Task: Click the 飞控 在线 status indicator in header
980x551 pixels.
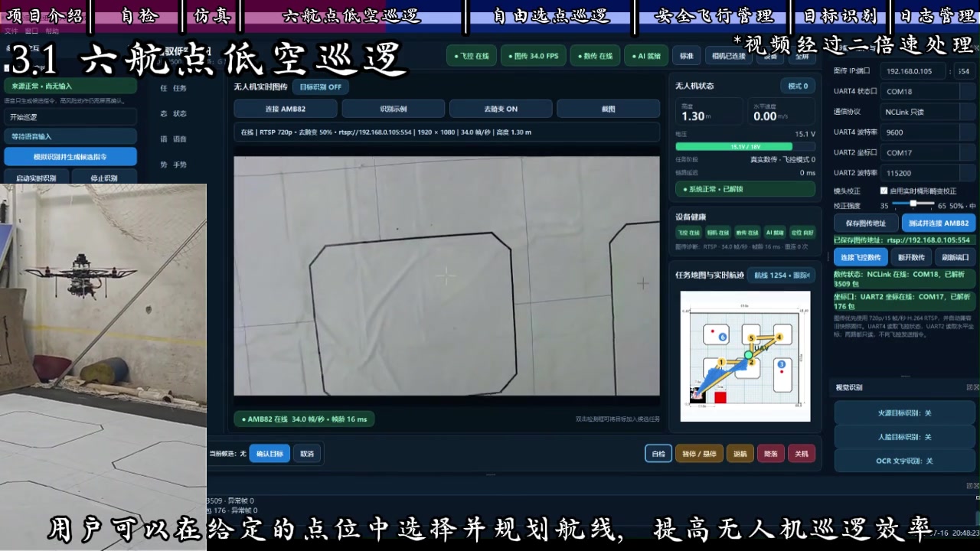Action: click(x=472, y=56)
